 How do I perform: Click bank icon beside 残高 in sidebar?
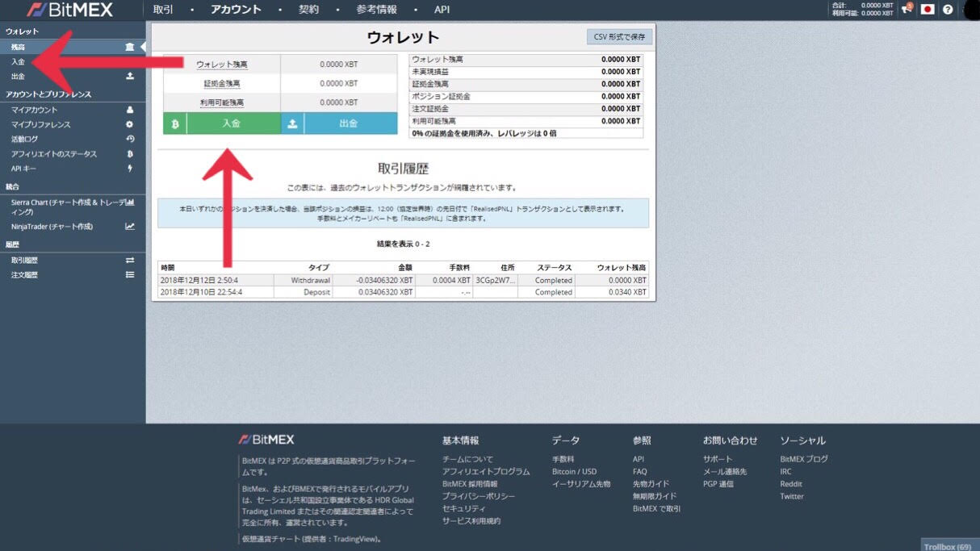[x=130, y=48]
